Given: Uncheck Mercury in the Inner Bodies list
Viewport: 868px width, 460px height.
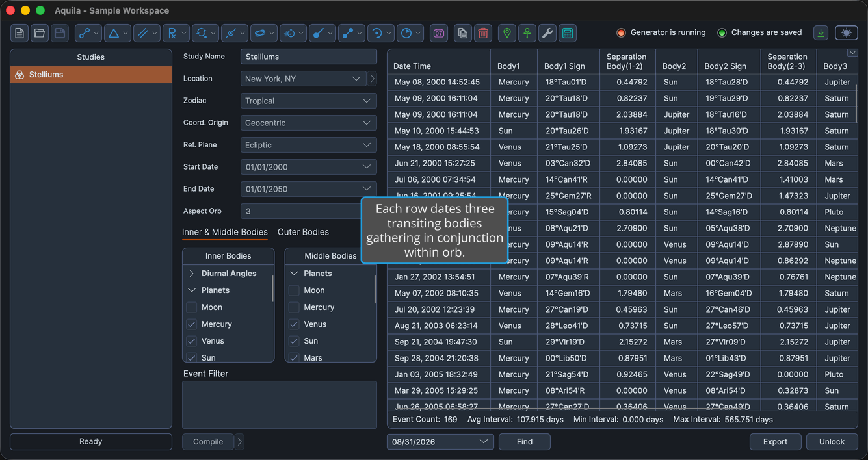Looking at the screenshot, I should (191, 324).
